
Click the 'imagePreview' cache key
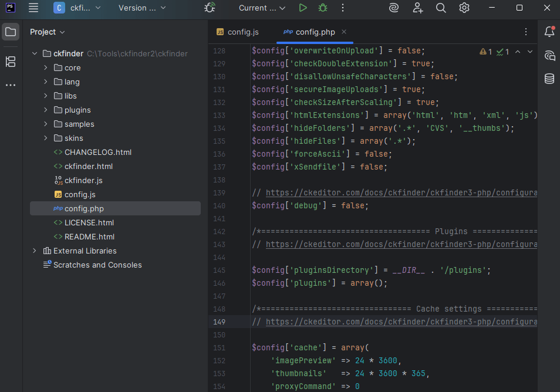click(303, 360)
